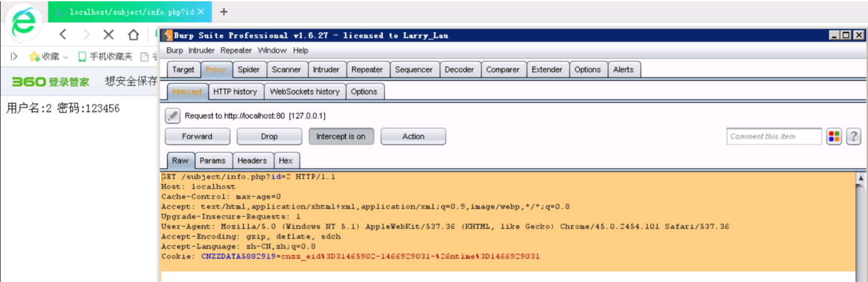Open the HTTP history sub-tab
Image resolution: width=868 pixels, height=282 pixels.
tap(235, 91)
